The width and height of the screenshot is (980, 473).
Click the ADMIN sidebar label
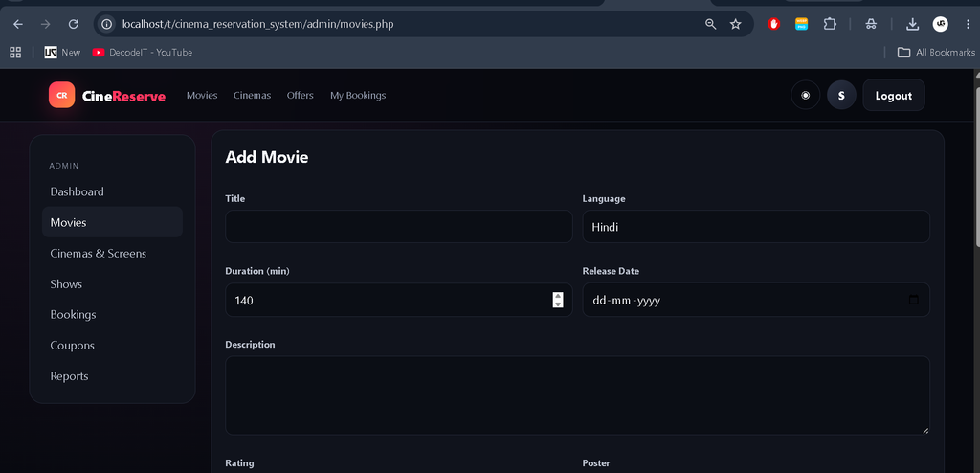click(x=64, y=166)
